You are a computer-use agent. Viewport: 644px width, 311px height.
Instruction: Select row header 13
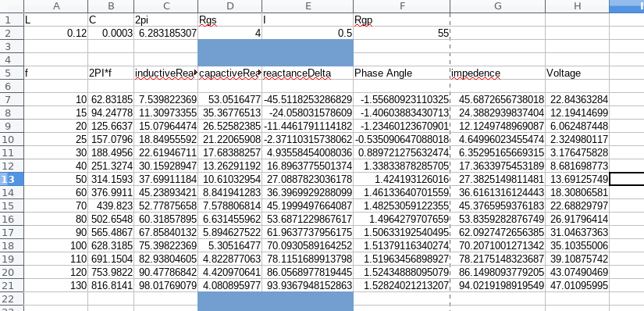pyautogui.click(x=12, y=179)
